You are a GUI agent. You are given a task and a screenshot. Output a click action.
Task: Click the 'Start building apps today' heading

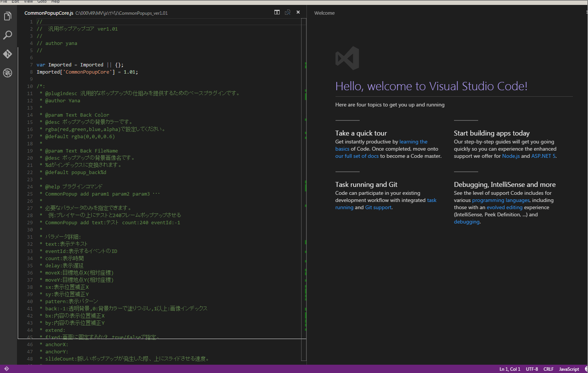[492, 133]
